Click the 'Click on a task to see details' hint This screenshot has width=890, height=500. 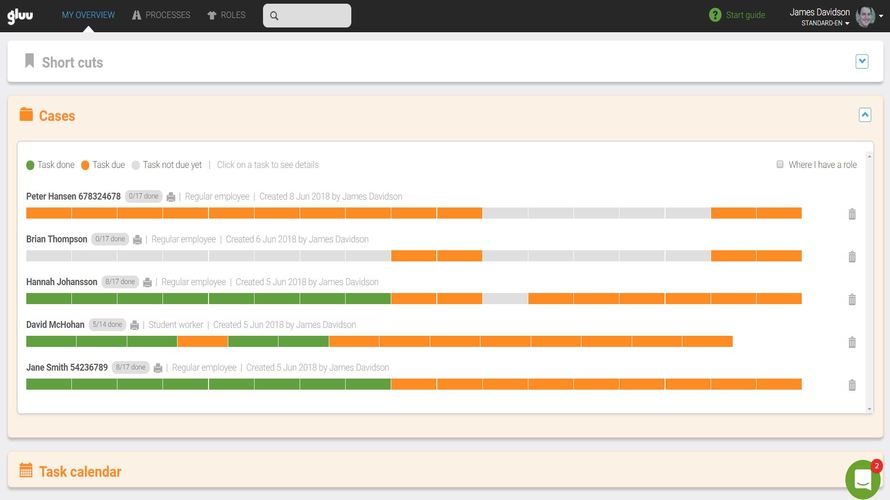coord(268,165)
